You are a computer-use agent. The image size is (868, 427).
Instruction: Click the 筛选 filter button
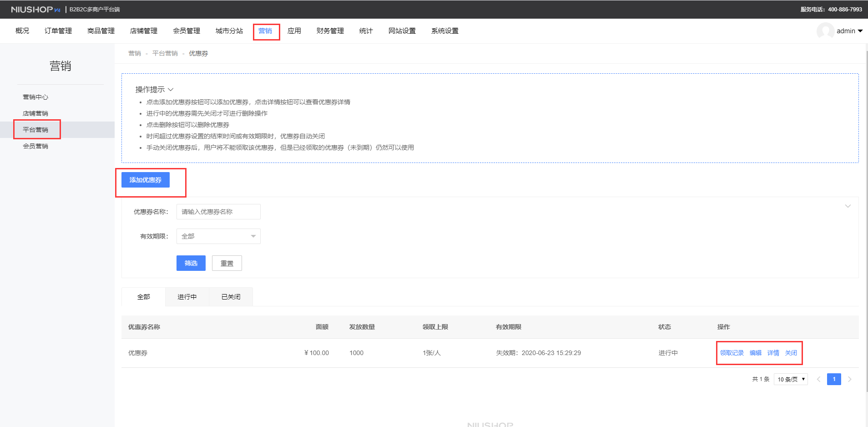(191, 263)
